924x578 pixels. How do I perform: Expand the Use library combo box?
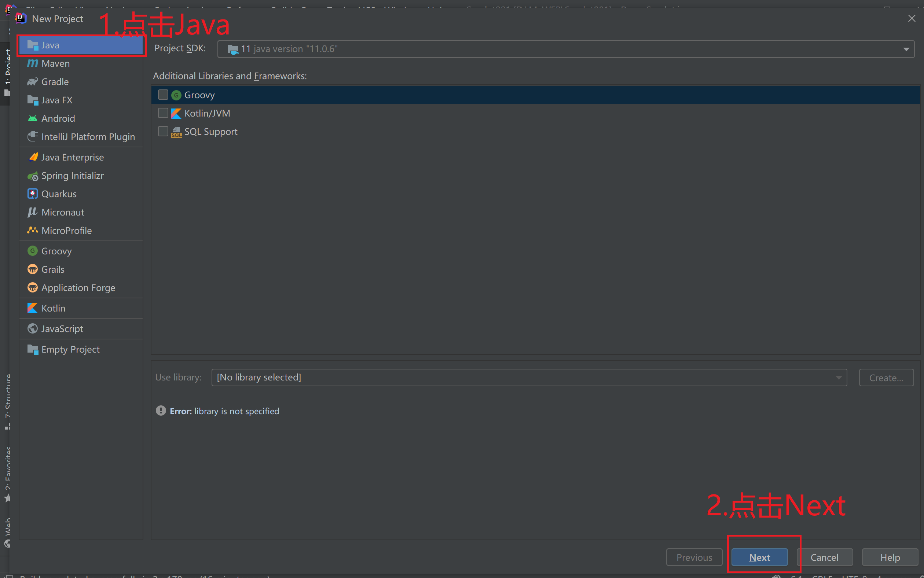tap(838, 378)
